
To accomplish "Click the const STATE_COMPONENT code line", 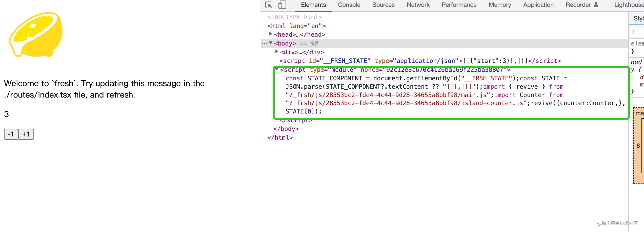I will (426, 78).
